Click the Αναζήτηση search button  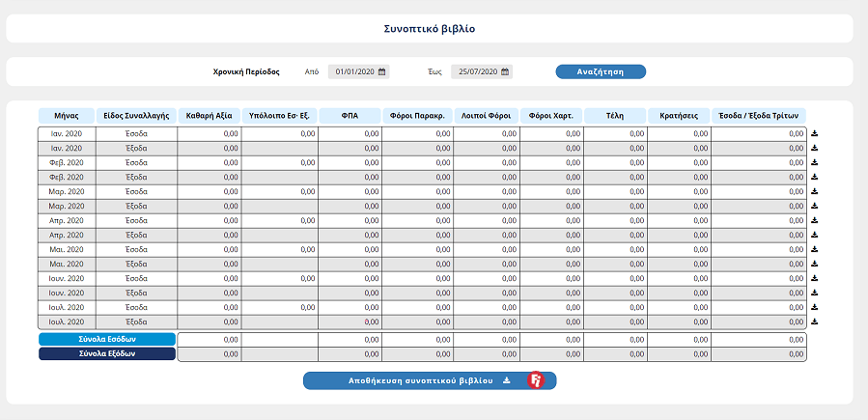pyautogui.click(x=600, y=71)
